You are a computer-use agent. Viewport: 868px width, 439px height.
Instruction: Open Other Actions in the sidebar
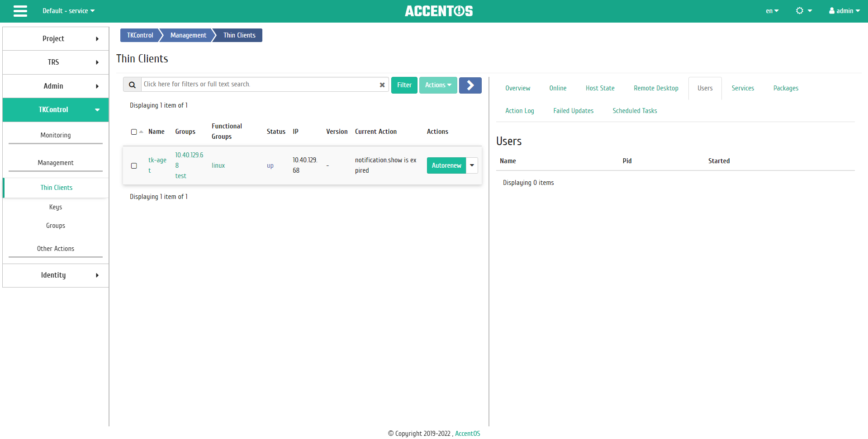(x=56, y=249)
